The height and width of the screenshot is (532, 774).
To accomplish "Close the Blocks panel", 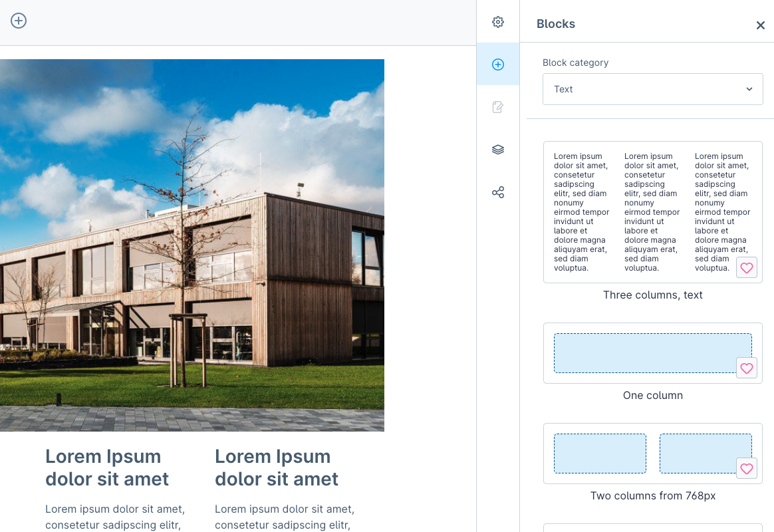I will click(761, 25).
